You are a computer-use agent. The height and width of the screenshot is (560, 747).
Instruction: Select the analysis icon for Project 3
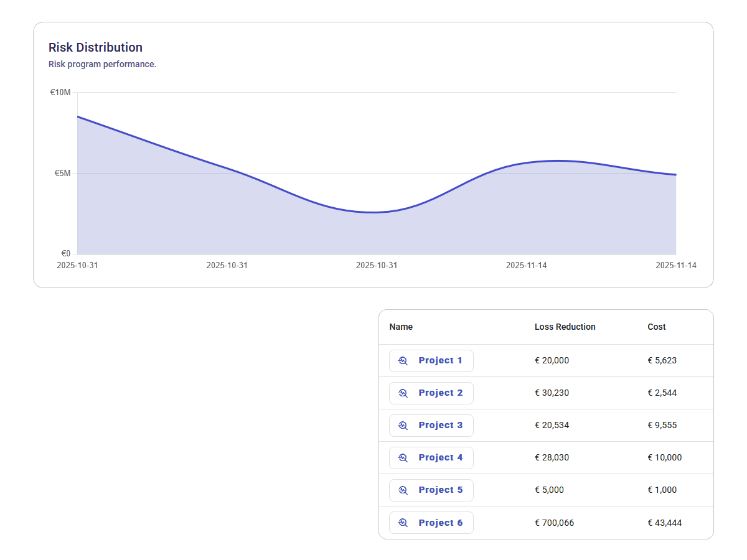403,426
